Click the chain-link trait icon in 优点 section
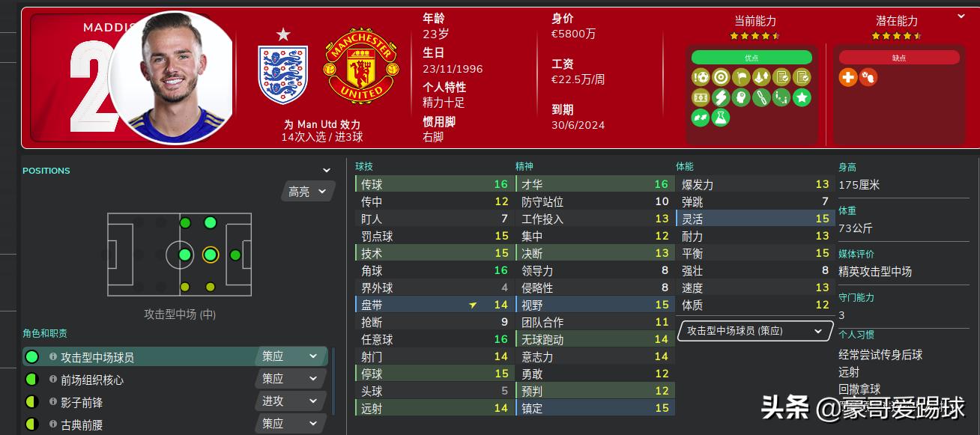The height and width of the screenshot is (435, 980). (761, 97)
